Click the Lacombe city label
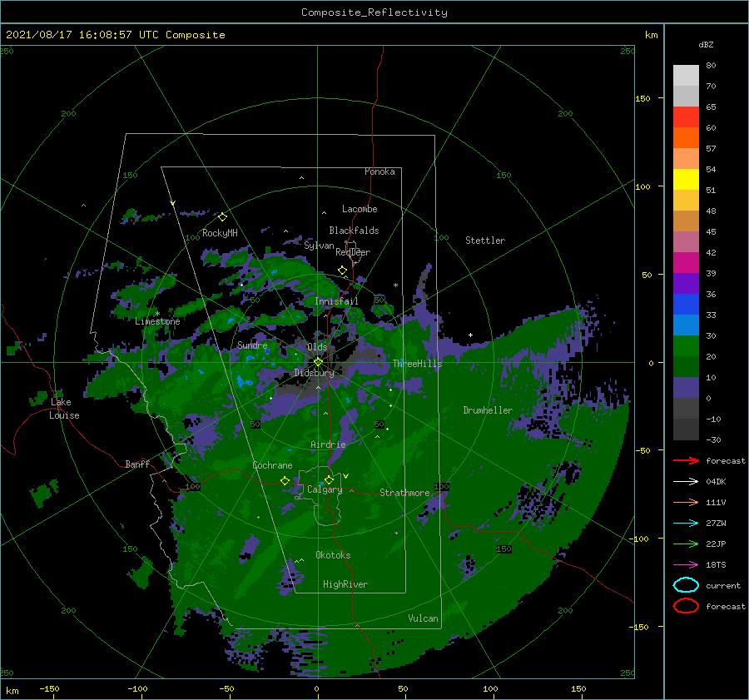Viewport: 749px width, 700px height. 360,209
